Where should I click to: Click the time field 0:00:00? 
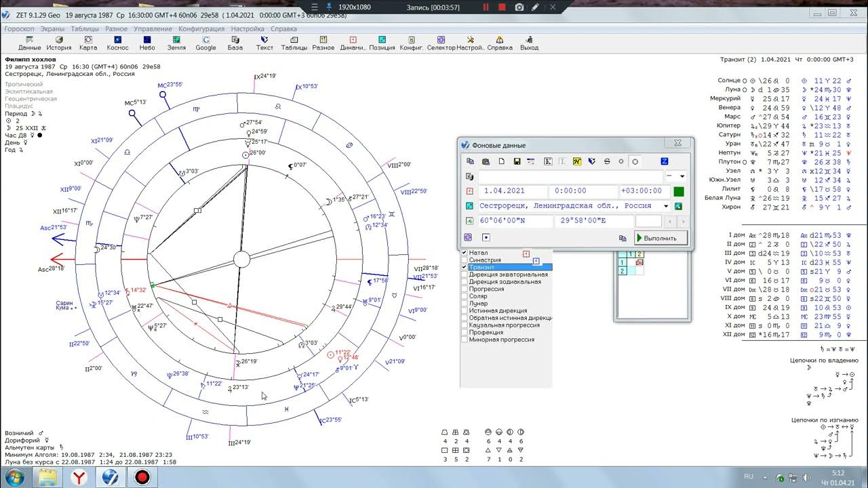[x=583, y=191]
